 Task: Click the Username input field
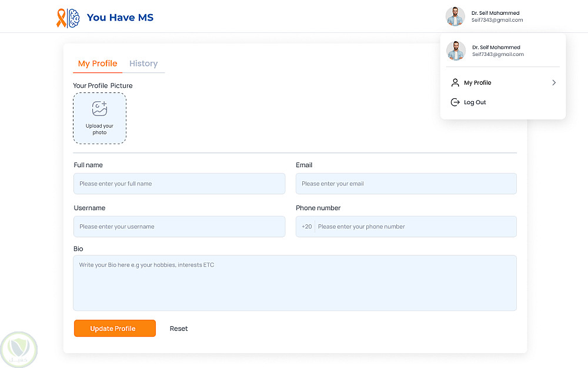179,227
